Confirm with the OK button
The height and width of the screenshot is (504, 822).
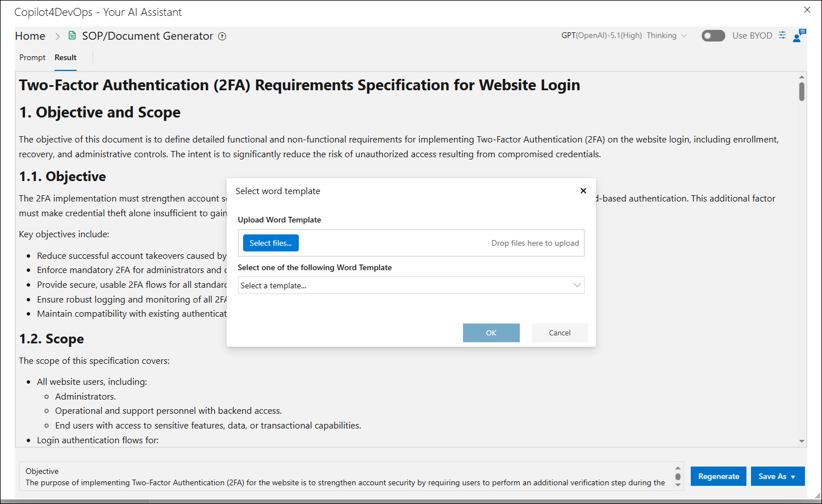pos(491,333)
